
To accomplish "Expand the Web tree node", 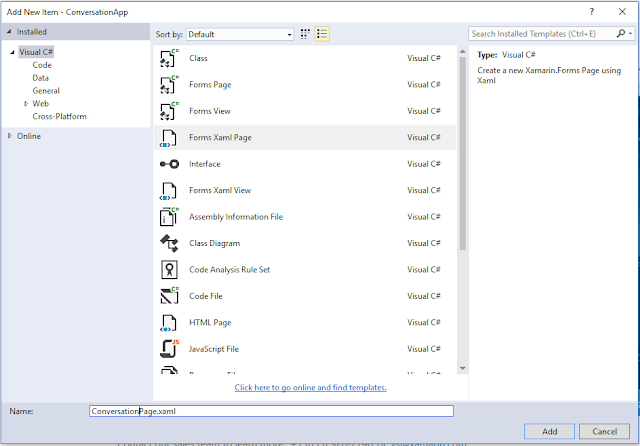I will click(26, 104).
